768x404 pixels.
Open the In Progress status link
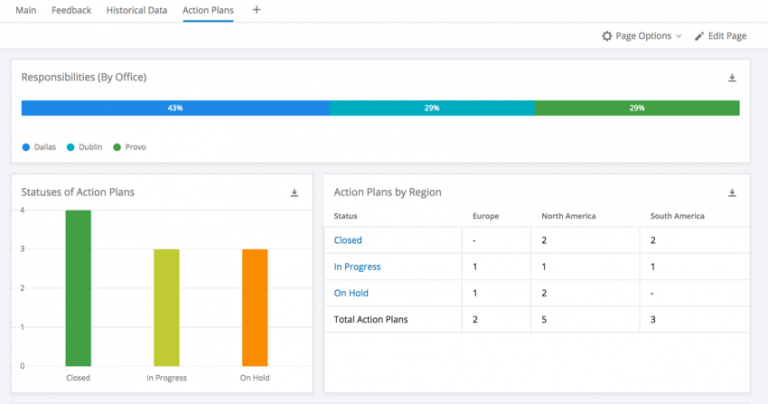(x=357, y=267)
